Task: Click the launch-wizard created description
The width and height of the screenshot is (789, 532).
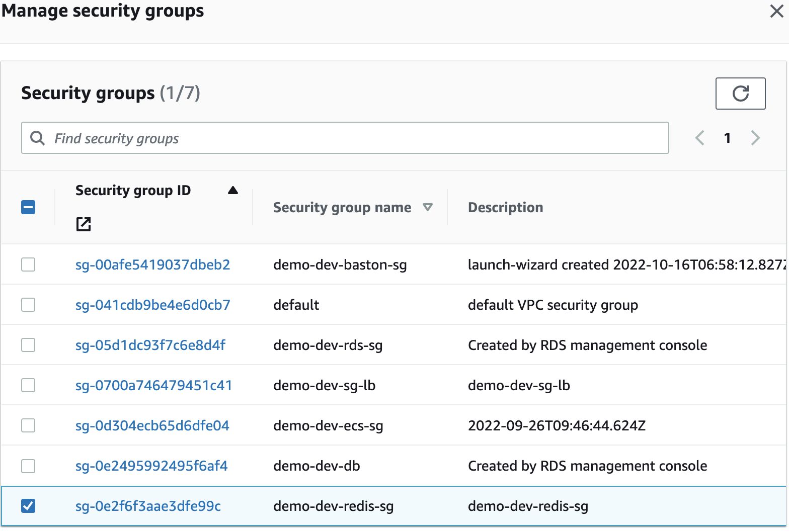Action: tap(627, 264)
